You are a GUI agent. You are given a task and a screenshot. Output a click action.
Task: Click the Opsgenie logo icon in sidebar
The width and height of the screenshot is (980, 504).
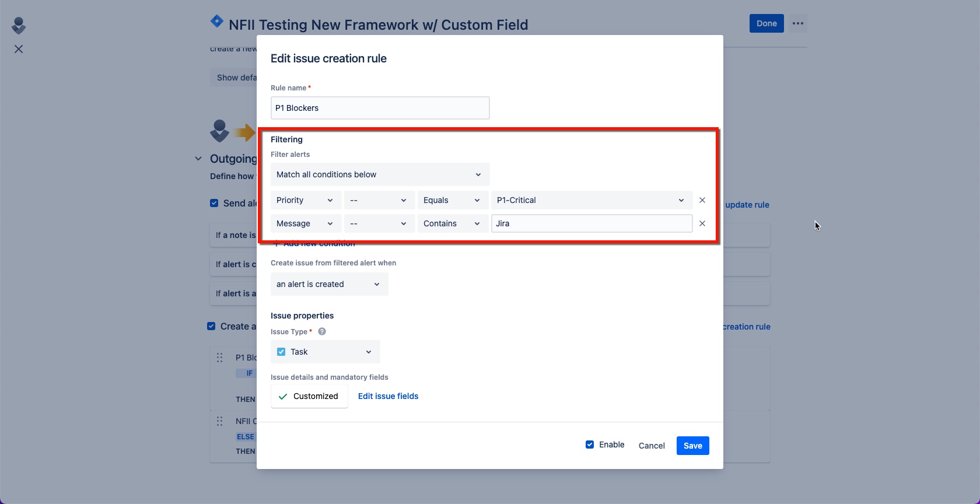[x=19, y=25]
